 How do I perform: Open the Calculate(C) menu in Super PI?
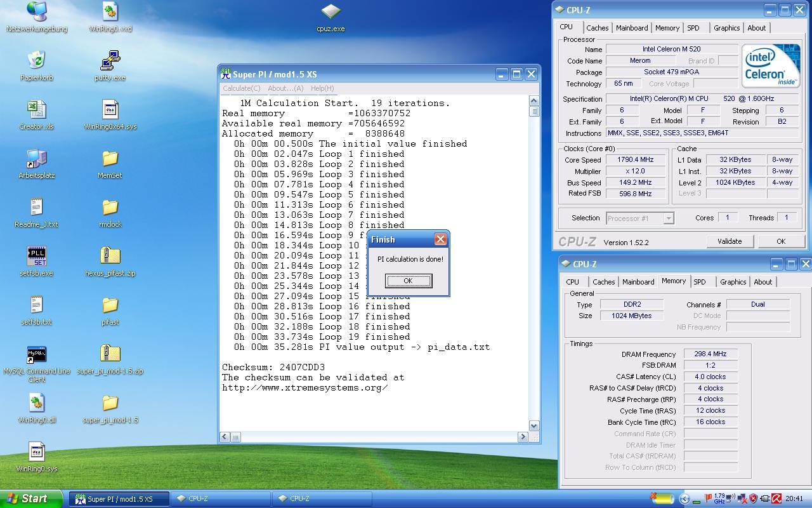241,88
